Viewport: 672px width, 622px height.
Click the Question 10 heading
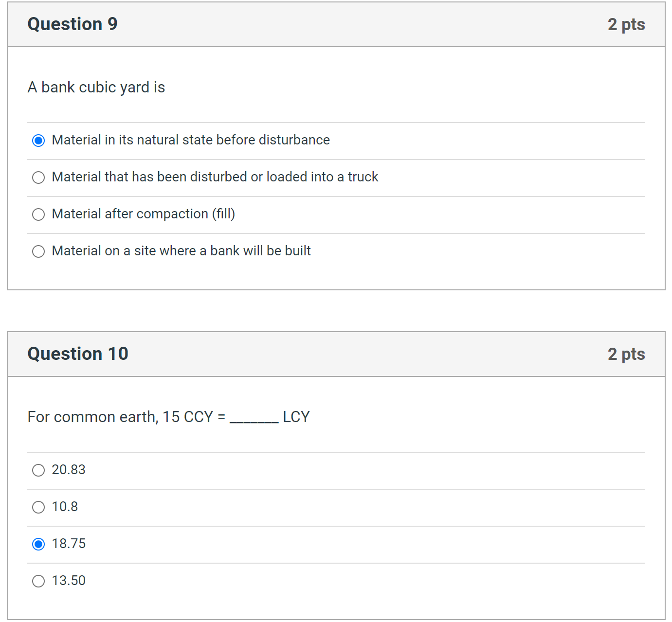coord(78,354)
